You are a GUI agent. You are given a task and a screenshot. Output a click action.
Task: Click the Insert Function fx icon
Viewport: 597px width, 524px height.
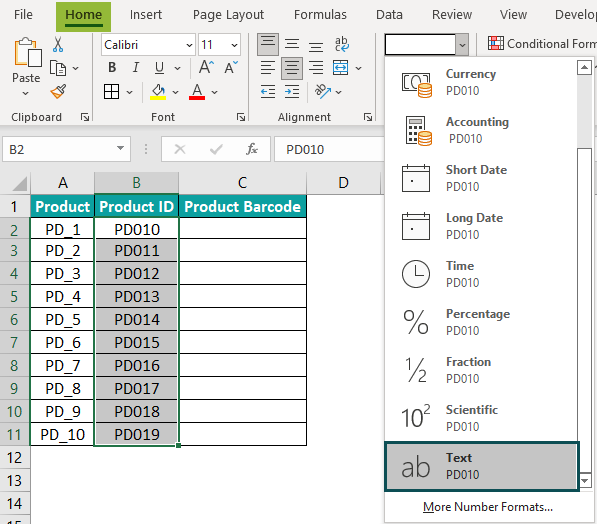(252, 149)
